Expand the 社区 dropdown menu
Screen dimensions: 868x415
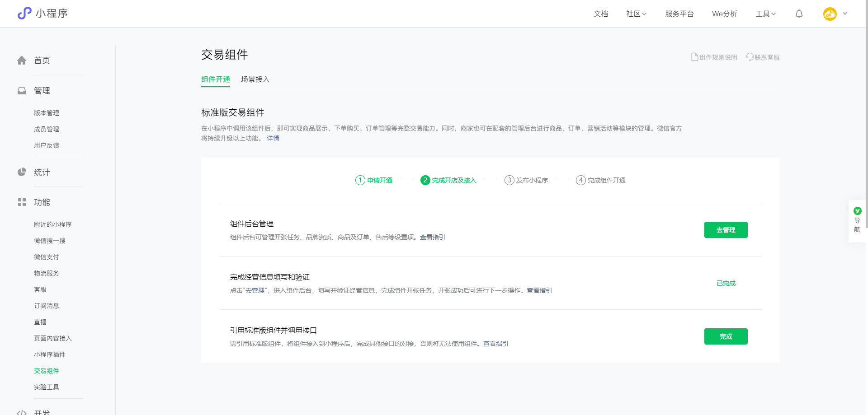point(636,14)
